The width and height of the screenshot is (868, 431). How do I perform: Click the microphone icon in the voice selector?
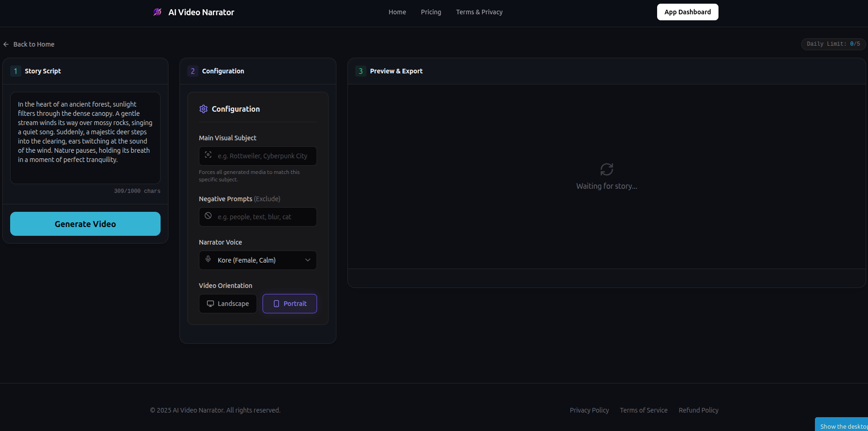click(x=209, y=260)
